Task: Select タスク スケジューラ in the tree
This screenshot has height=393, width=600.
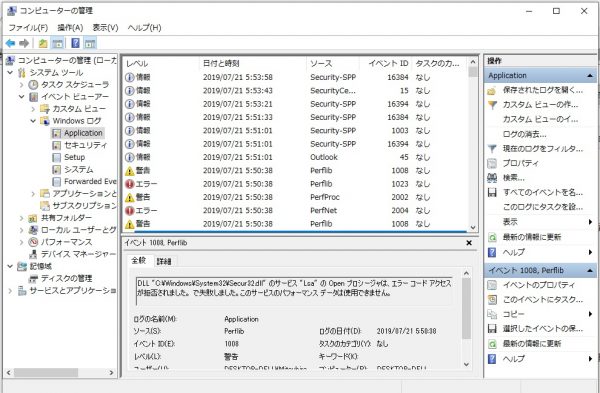Action: 75,85
